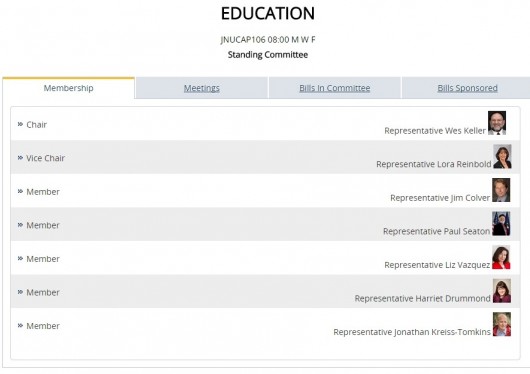This screenshot has height=374, width=530.
Task: Open Jim Colver's portrait photo
Action: click(x=501, y=190)
